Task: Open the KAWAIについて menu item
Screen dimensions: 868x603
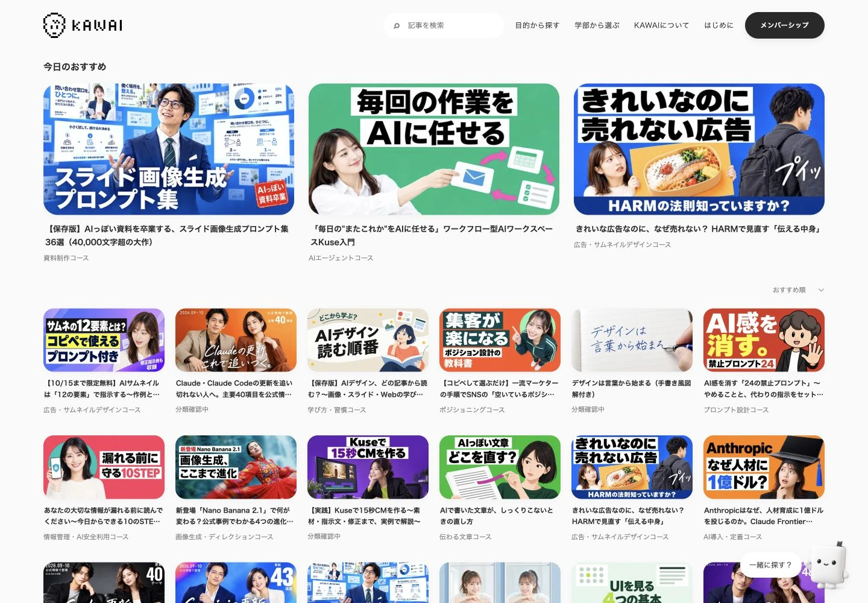Action: 661,25
